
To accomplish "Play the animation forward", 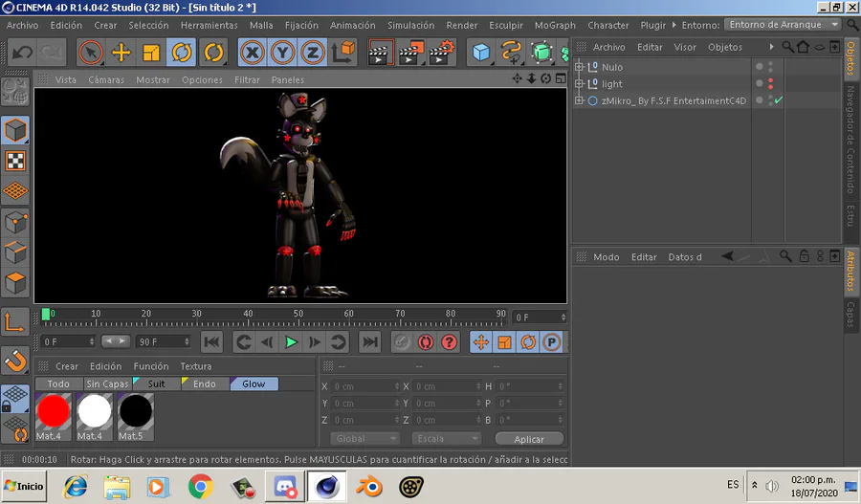I will (x=291, y=342).
